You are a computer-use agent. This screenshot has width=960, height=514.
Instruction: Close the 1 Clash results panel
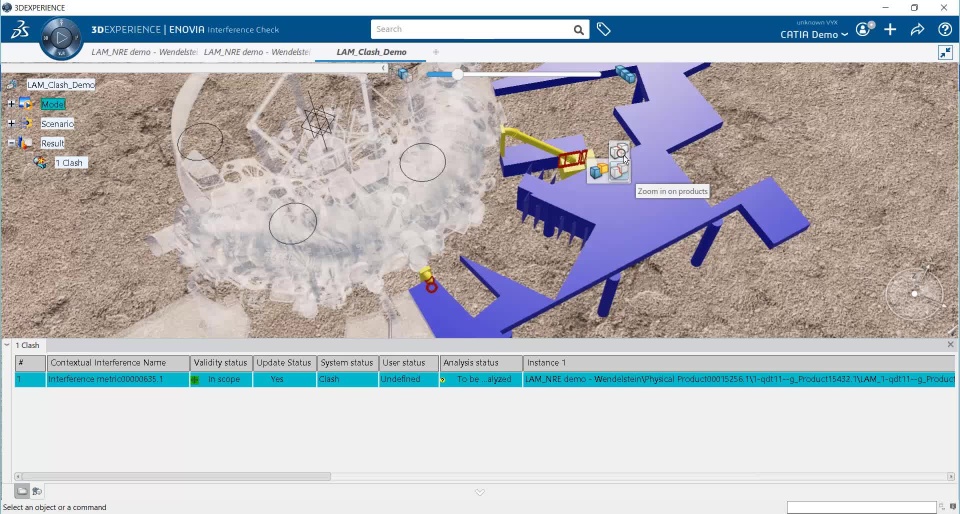pyautogui.click(x=951, y=345)
